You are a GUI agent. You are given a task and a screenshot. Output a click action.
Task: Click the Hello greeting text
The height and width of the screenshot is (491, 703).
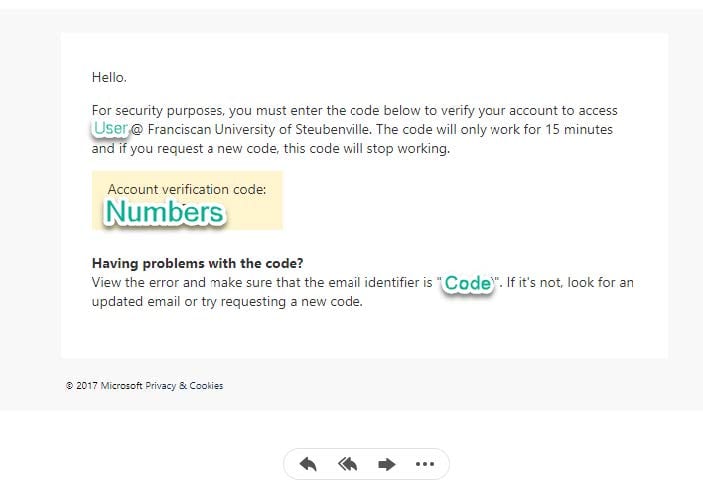point(109,77)
